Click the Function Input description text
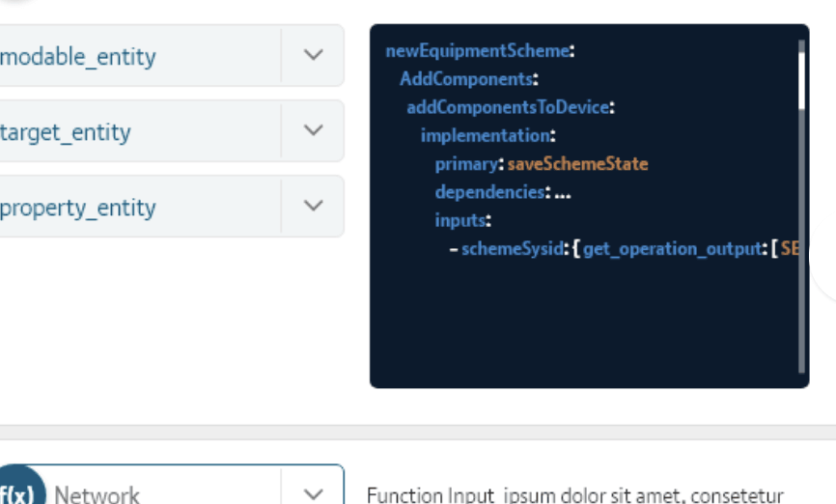 [574, 494]
